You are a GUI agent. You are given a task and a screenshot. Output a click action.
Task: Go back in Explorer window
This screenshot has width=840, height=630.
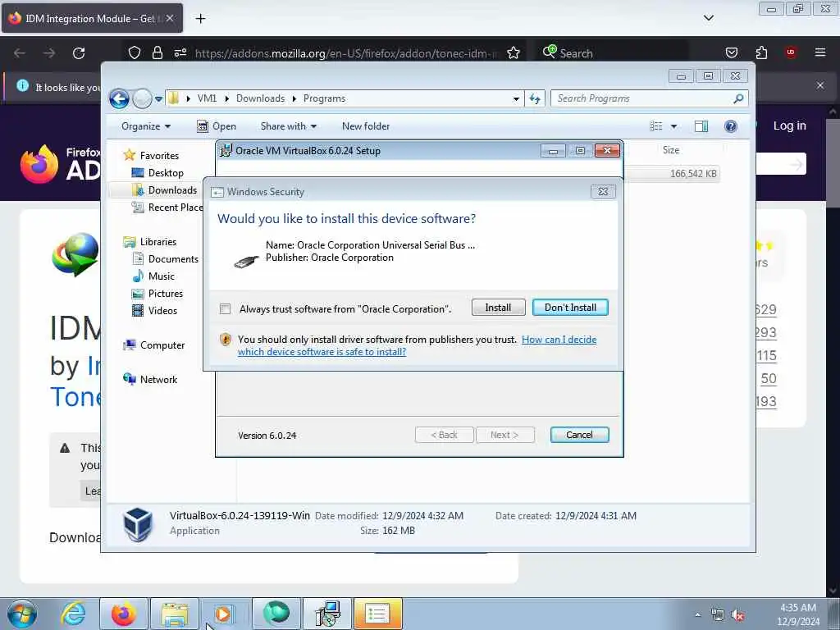point(119,98)
